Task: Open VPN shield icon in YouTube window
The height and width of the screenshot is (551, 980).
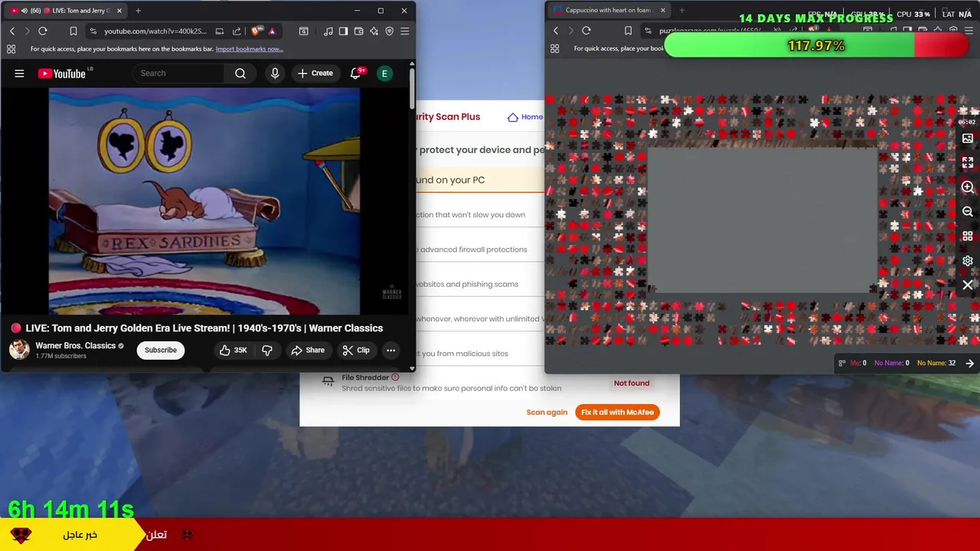Action: click(x=390, y=31)
